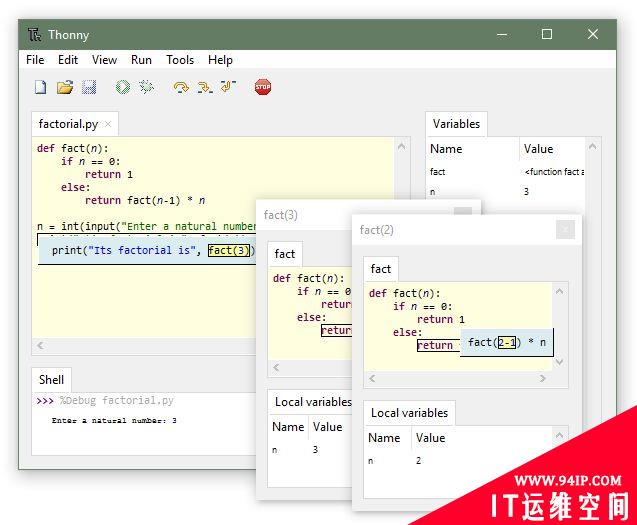Viewport: 637px width, 525px height.
Task: Click scroll up arrow in fact(2) local variables
Action: tap(559, 436)
